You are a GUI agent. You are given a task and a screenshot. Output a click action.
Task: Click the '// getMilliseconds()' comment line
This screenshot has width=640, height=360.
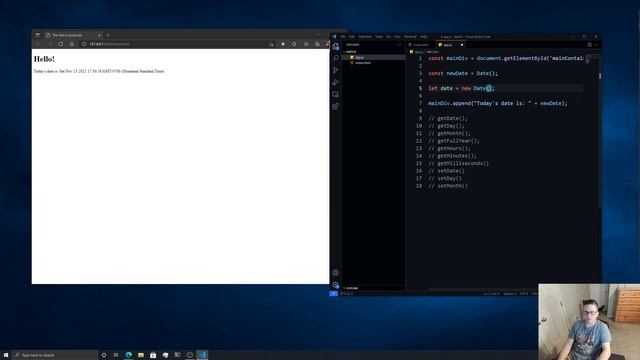(x=458, y=163)
